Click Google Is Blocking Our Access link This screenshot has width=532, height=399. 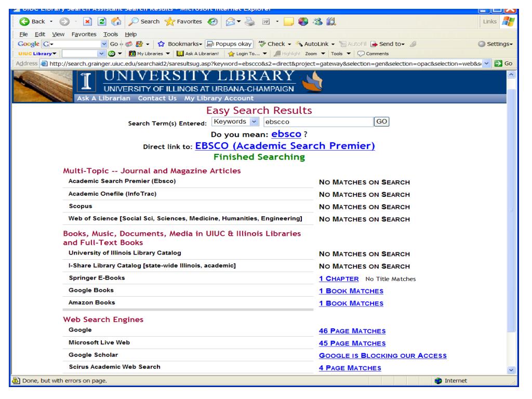point(383,355)
